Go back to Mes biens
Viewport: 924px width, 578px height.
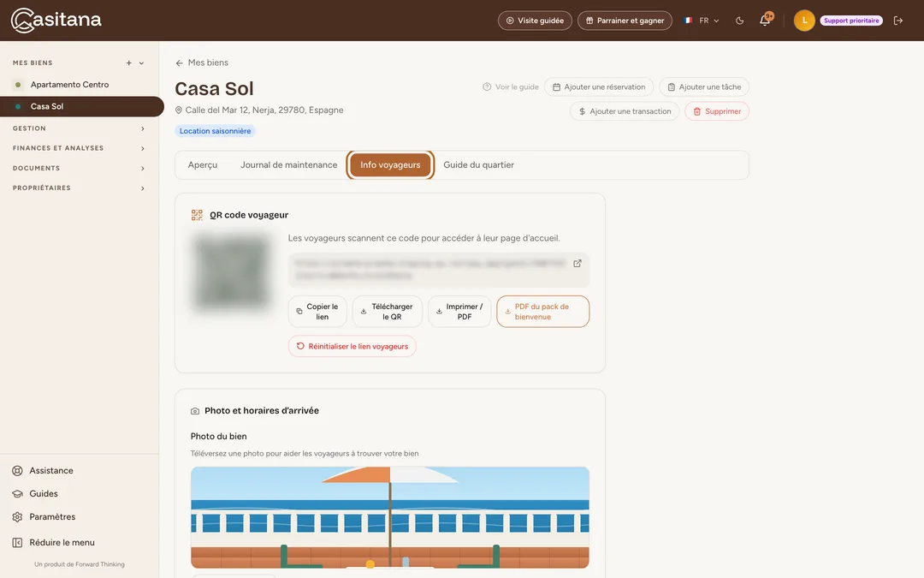click(x=202, y=63)
